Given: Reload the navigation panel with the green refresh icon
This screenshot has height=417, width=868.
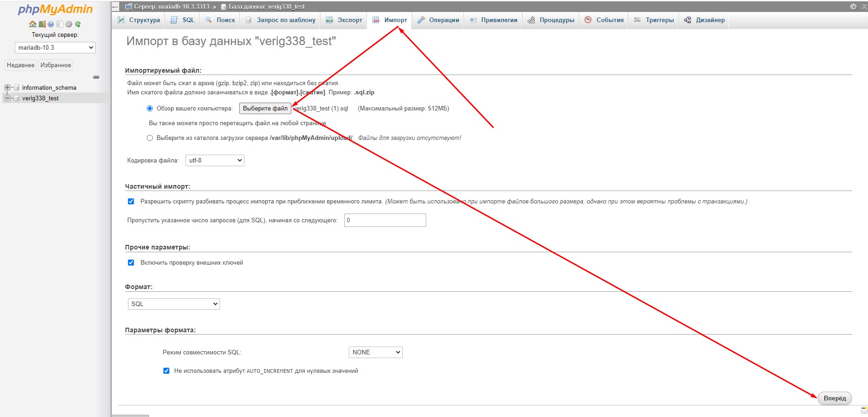Looking at the screenshot, I should click(x=78, y=24).
